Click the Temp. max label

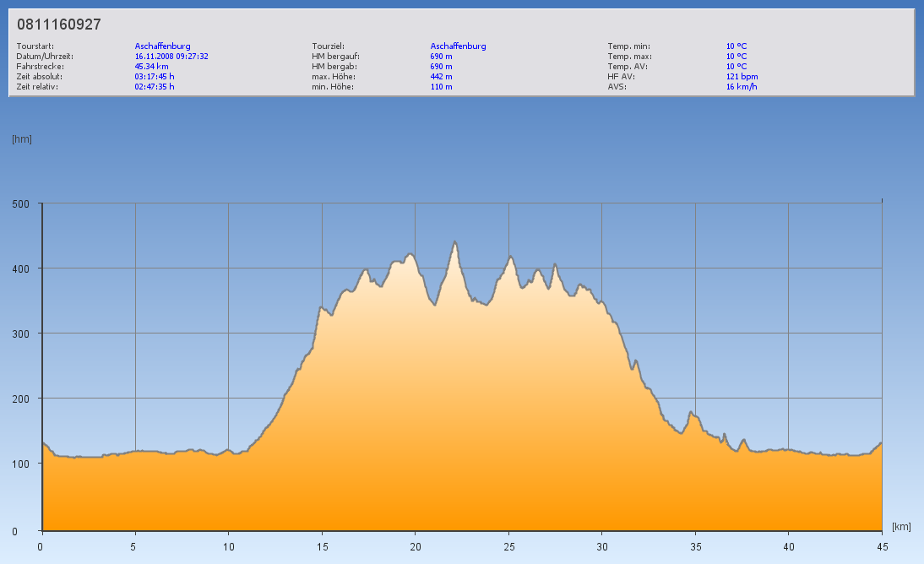click(629, 57)
